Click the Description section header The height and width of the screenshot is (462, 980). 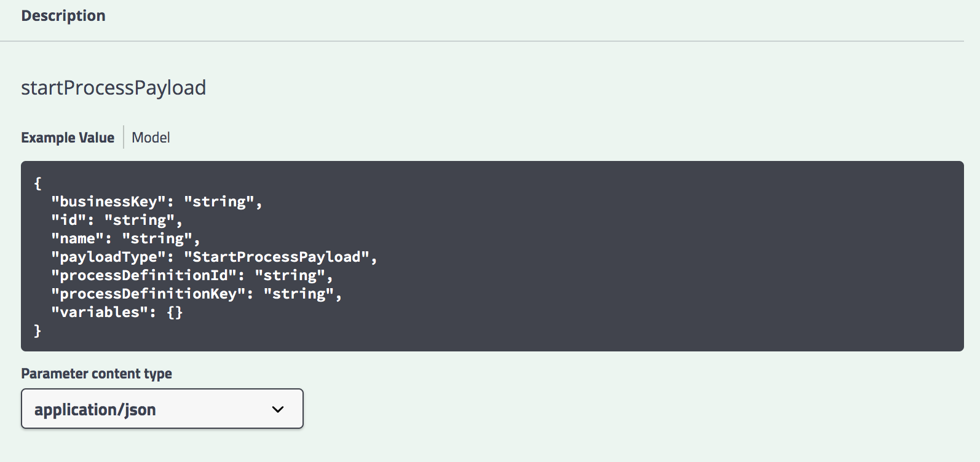(x=63, y=15)
